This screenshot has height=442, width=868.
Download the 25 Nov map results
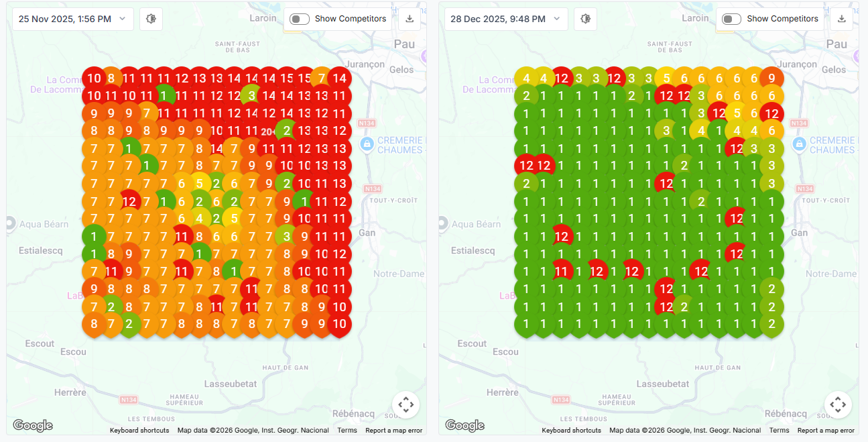tap(409, 19)
